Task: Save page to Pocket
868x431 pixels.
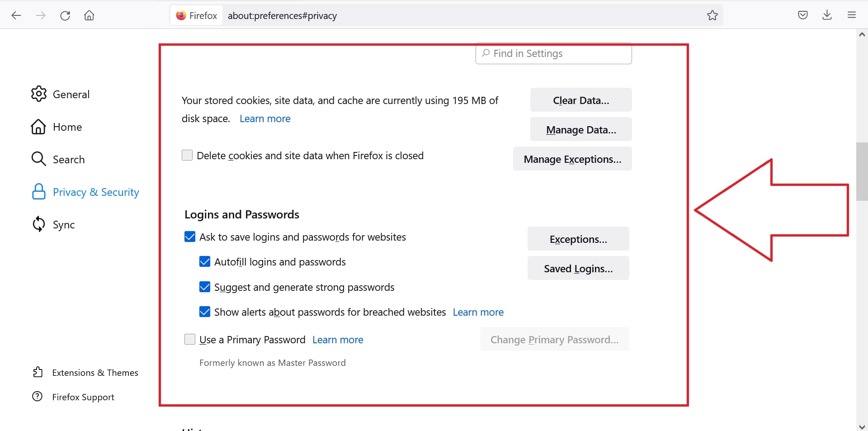Action: pos(803,15)
